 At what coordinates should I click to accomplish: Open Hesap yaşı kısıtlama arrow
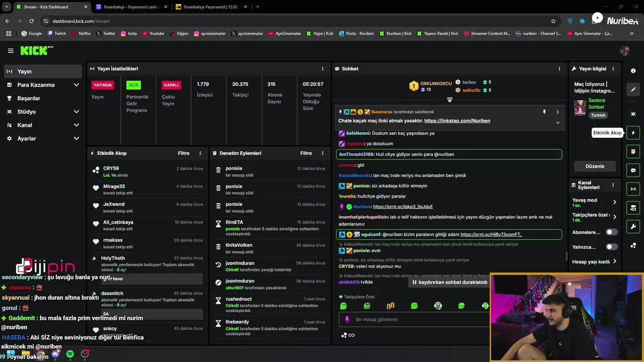click(x=615, y=261)
